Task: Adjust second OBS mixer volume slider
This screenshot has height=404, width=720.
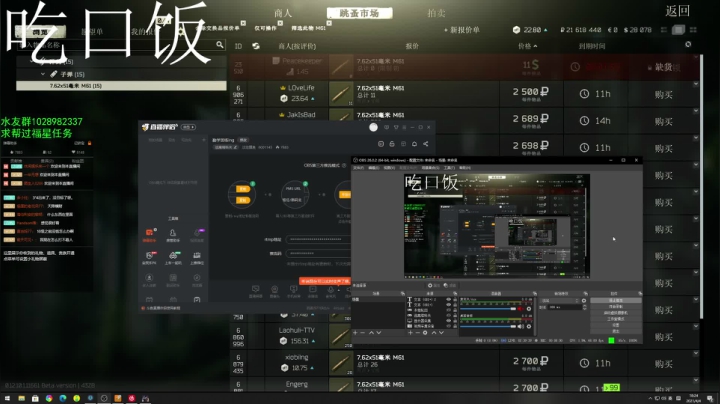Action: [488, 326]
